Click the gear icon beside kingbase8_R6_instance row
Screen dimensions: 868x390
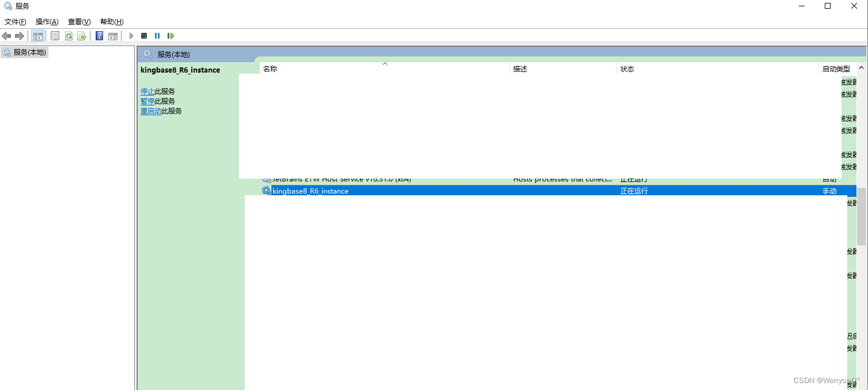(266, 191)
